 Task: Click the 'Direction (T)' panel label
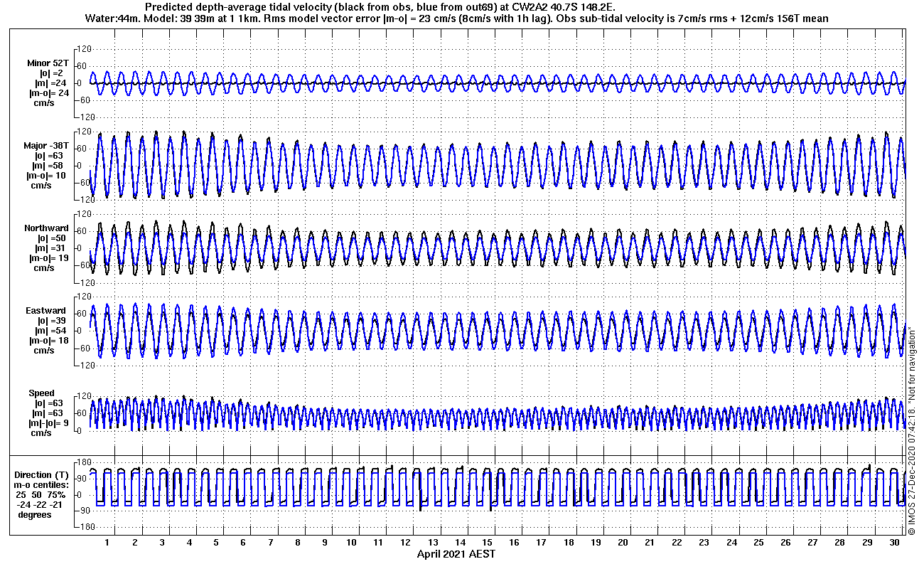click(x=43, y=474)
